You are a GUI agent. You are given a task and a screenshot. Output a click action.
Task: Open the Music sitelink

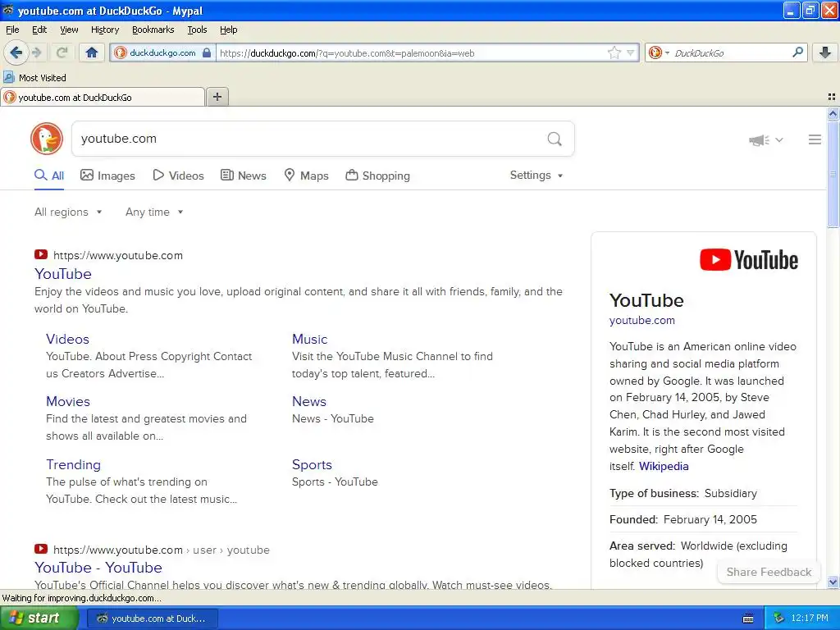point(309,339)
